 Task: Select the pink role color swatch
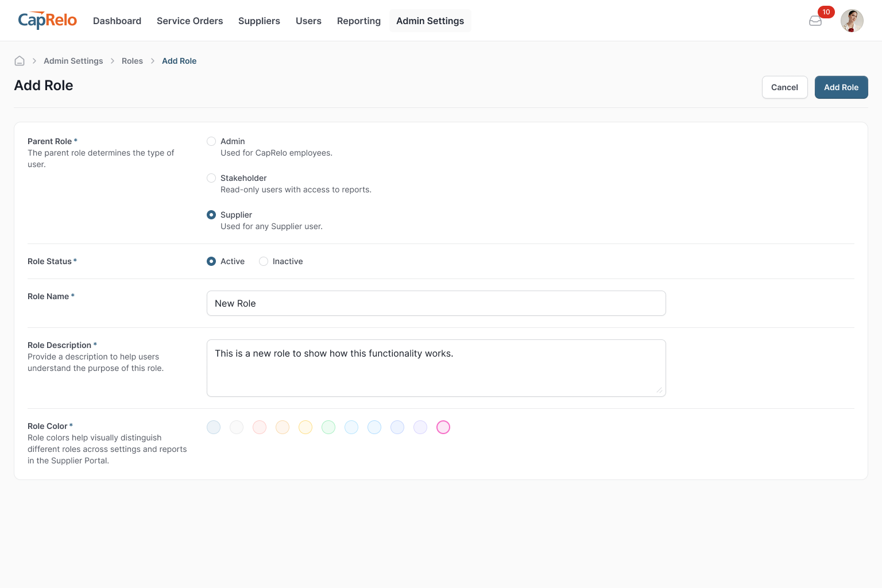[443, 427]
